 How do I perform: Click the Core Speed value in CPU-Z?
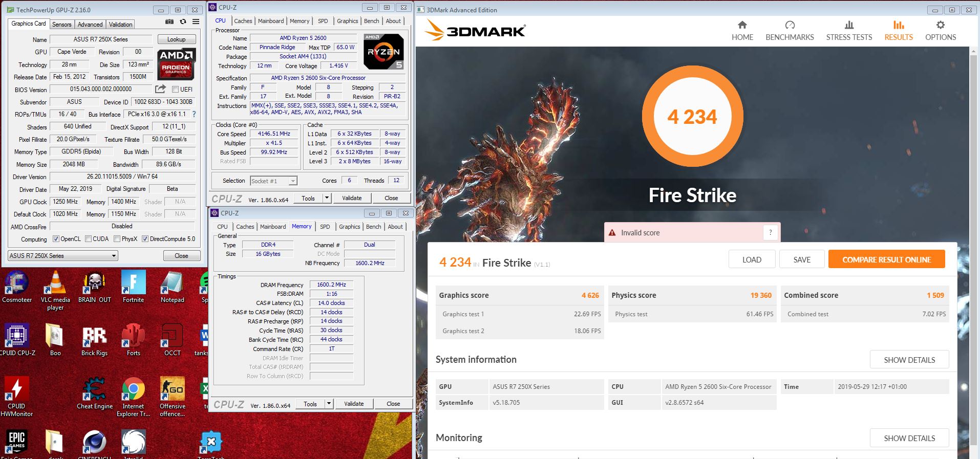point(274,134)
